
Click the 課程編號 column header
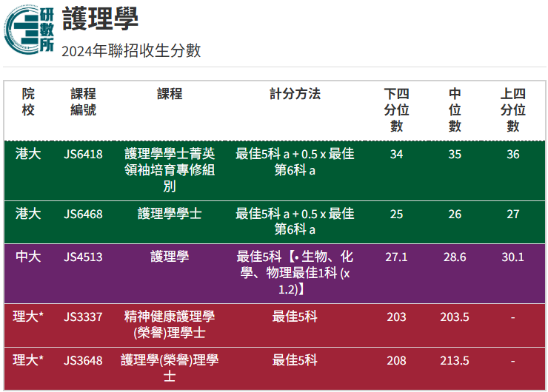(83, 102)
